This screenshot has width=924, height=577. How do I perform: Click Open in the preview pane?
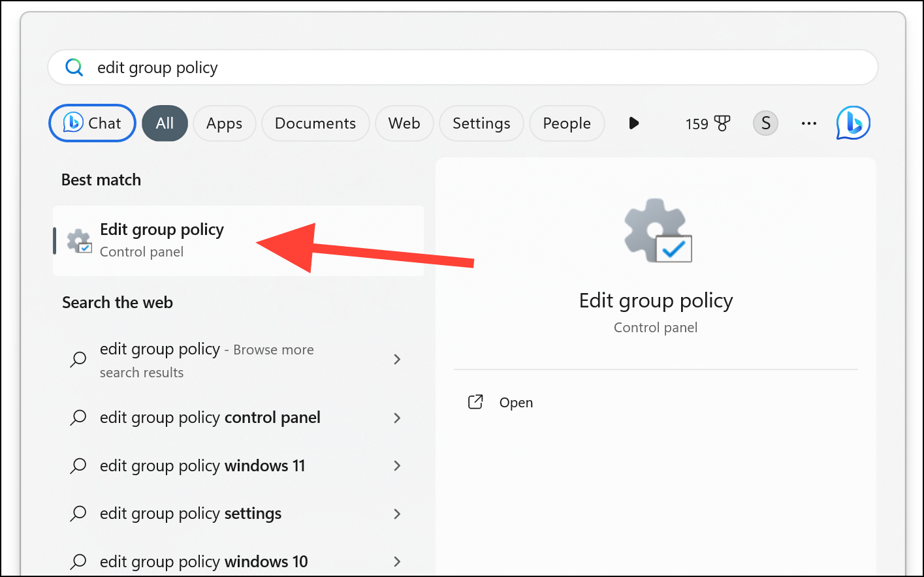[x=516, y=403]
